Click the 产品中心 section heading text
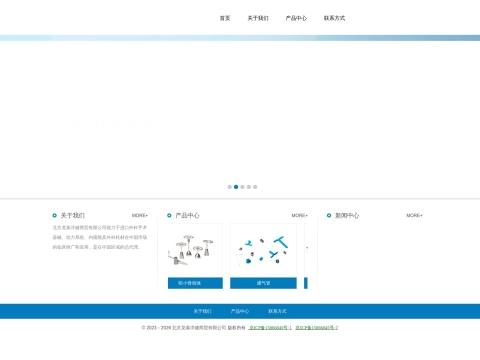 (187, 215)
